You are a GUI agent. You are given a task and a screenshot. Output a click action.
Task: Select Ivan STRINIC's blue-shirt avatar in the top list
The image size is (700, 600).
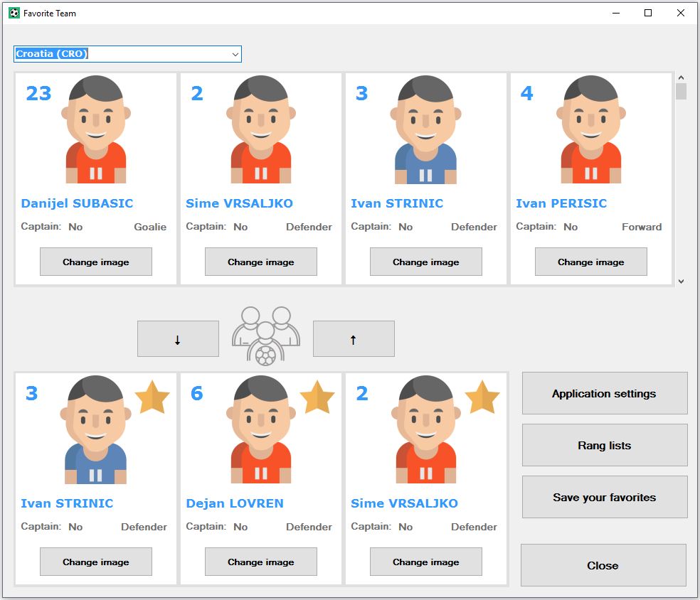(x=426, y=129)
